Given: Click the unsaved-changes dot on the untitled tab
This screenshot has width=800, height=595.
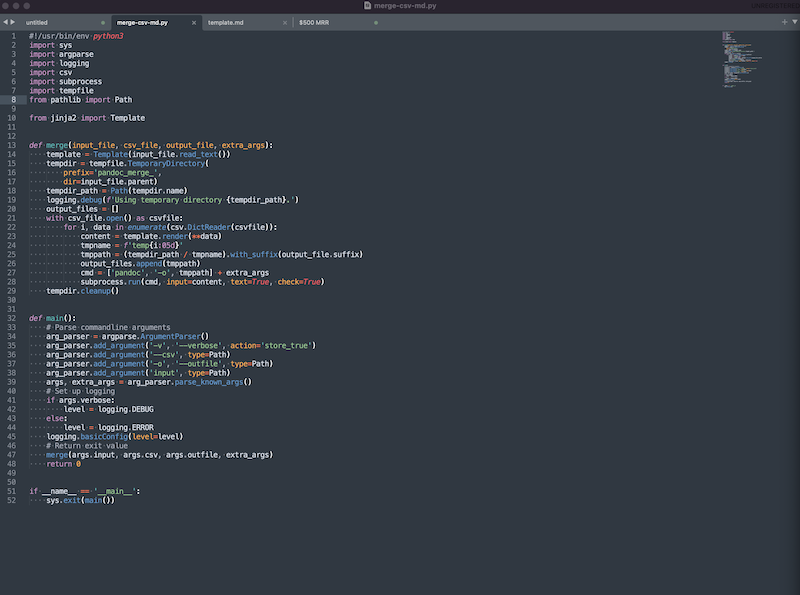Looking at the screenshot, I should [x=104, y=21].
